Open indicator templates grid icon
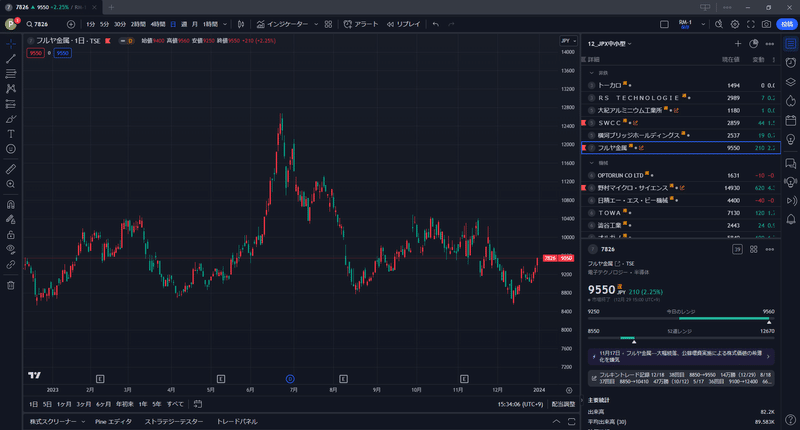The height and width of the screenshot is (430, 800). pyautogui.click(x=328, y=24)
